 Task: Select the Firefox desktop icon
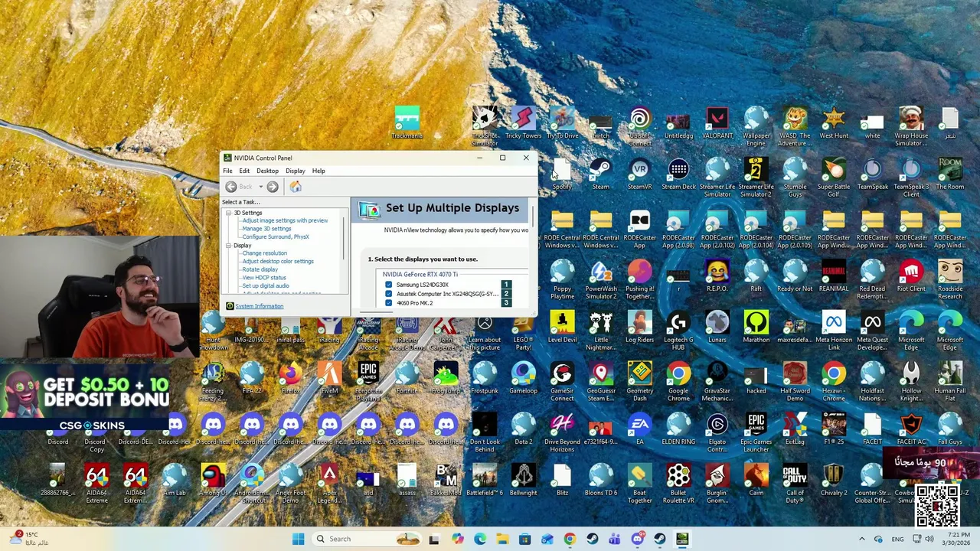click(x=290, y=378)
